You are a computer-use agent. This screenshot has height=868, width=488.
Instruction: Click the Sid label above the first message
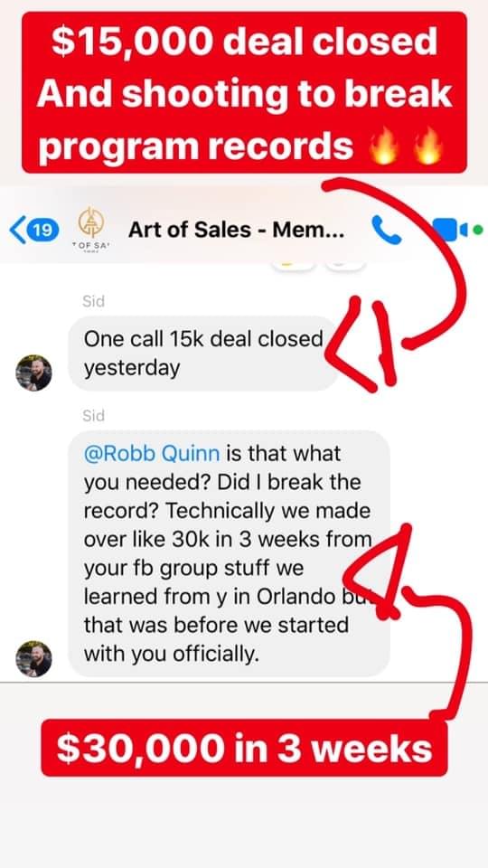coord(93,301)
